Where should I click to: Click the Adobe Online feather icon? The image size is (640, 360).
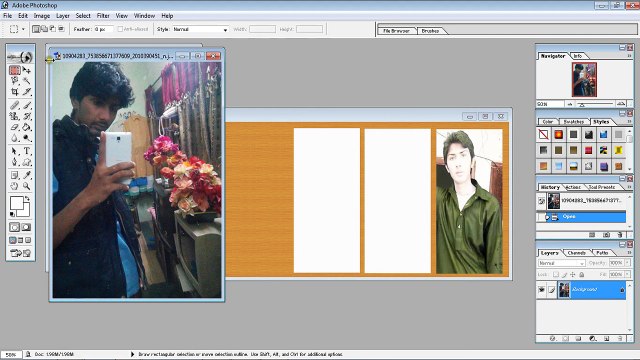20,57
